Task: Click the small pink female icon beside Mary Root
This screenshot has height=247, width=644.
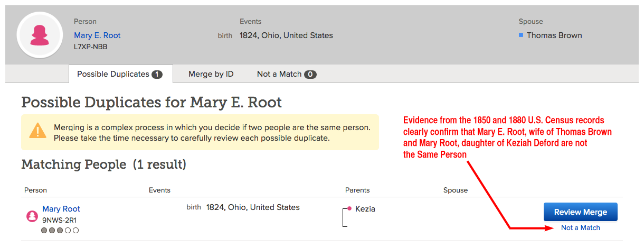Action: click(x=32, y=216)
